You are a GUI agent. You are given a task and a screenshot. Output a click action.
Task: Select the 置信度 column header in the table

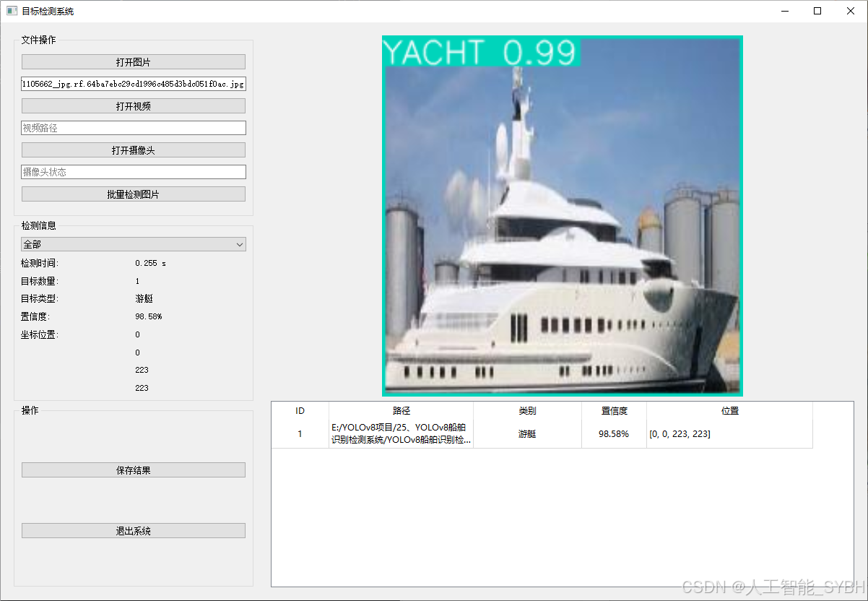[x=614, y=411]
